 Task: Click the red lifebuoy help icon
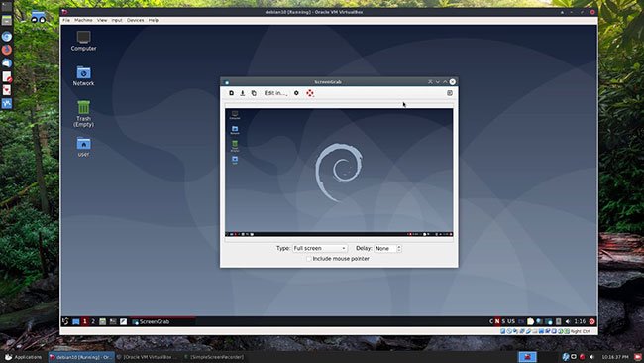point(310,93)
